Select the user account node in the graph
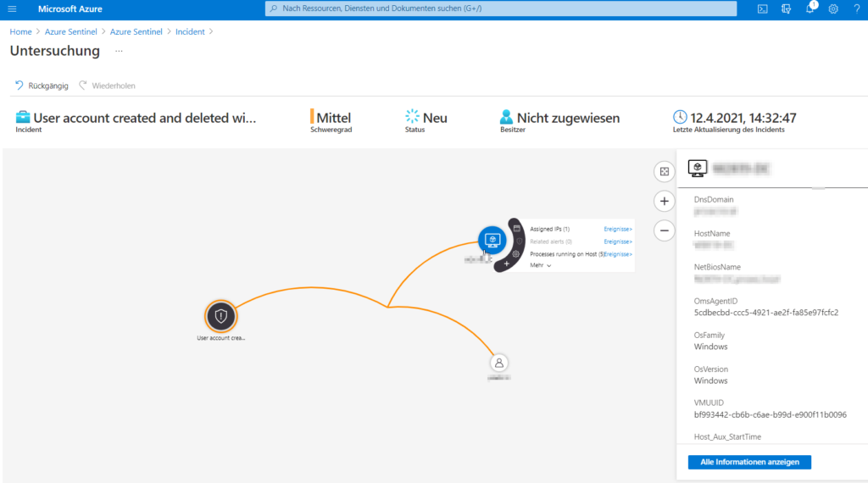Image resolution: width=868 pixels, height=483 pixels. click(x=498, y=363)
